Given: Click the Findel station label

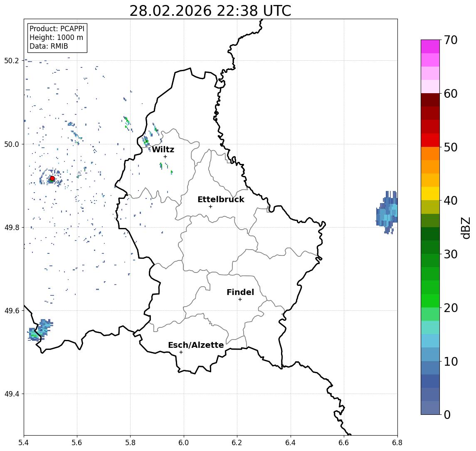Looking at the screenshot, I should pyautogui.click(x=240, y=292).
